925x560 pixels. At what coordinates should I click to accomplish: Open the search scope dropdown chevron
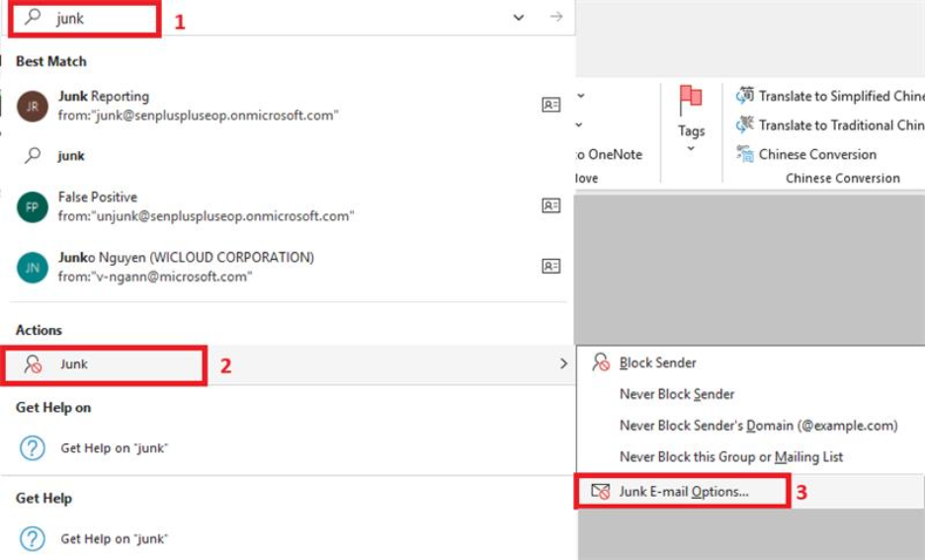(519, 17)
